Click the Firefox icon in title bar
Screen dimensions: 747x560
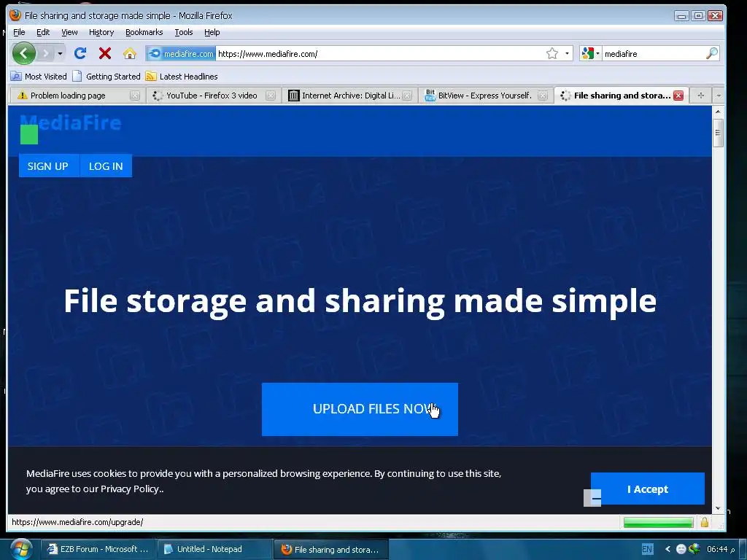(15, 15)
